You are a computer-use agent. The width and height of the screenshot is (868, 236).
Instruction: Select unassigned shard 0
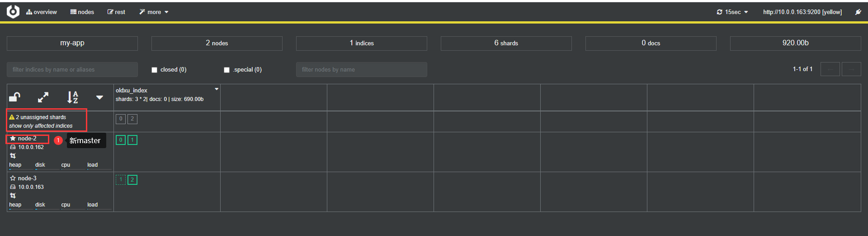pyautogui.click(x=121, y=119)
